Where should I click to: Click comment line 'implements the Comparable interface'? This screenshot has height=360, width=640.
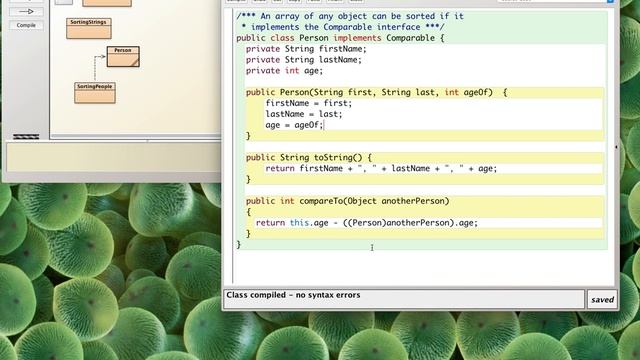343,27
